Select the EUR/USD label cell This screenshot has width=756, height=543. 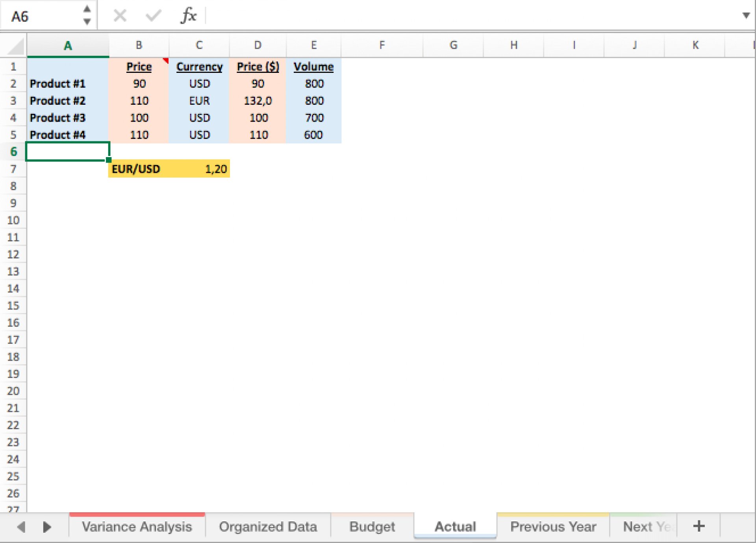(x=139, y=169)
